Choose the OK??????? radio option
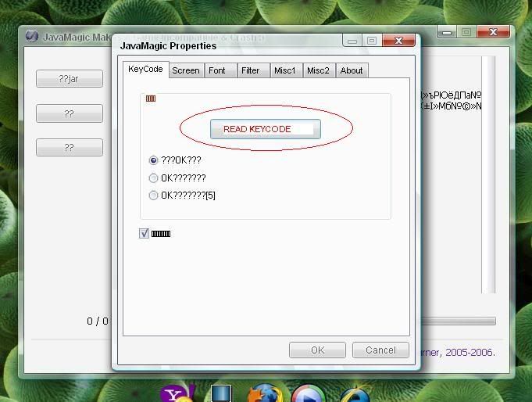The height and width of the screenshot is (402, 532). (x=177, y=178)
